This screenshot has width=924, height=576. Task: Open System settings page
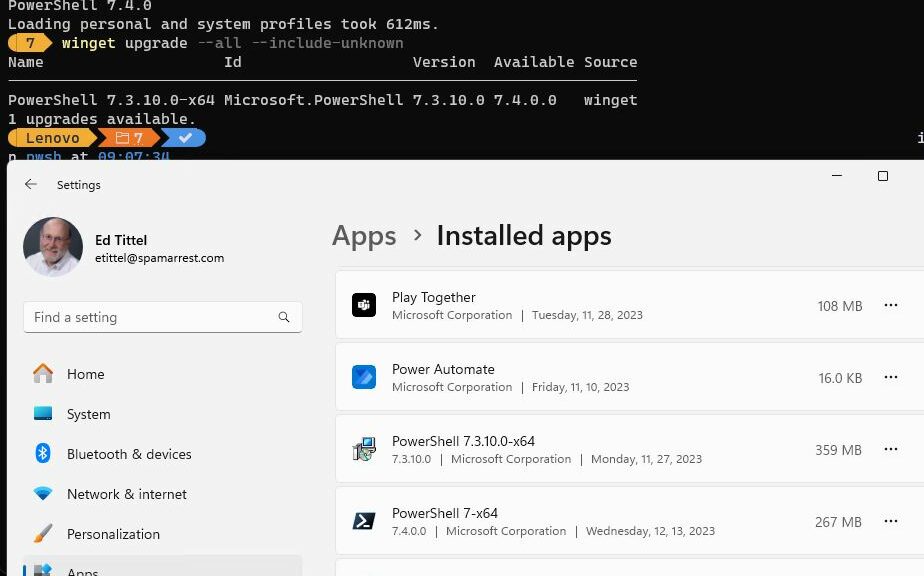click(163, 414)
